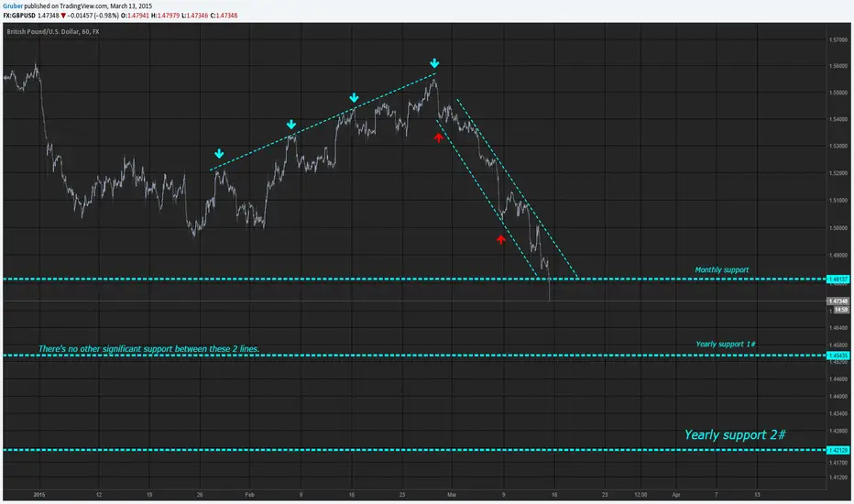Click 1.43400 on the price axis
The image size is (854, 504).
click(838, 413)
